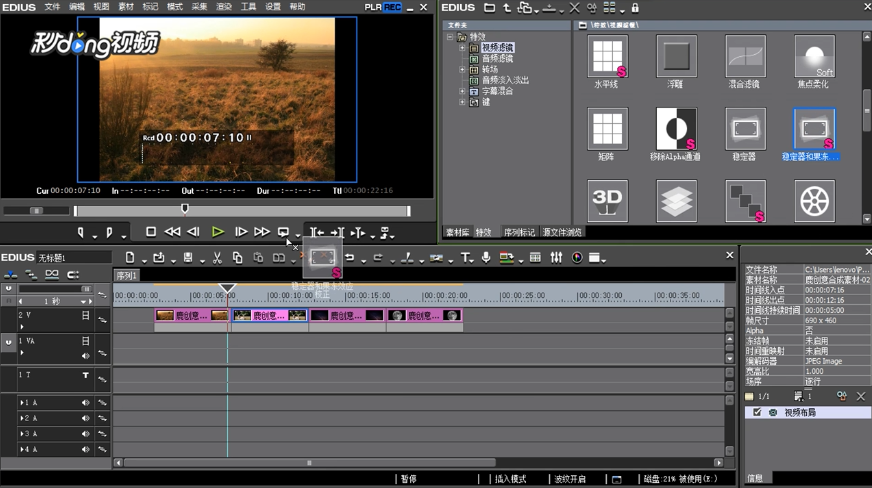
Task: Expand the 视频滤镜 tree node
Action: pyautogui.click(x=462, y=48)
